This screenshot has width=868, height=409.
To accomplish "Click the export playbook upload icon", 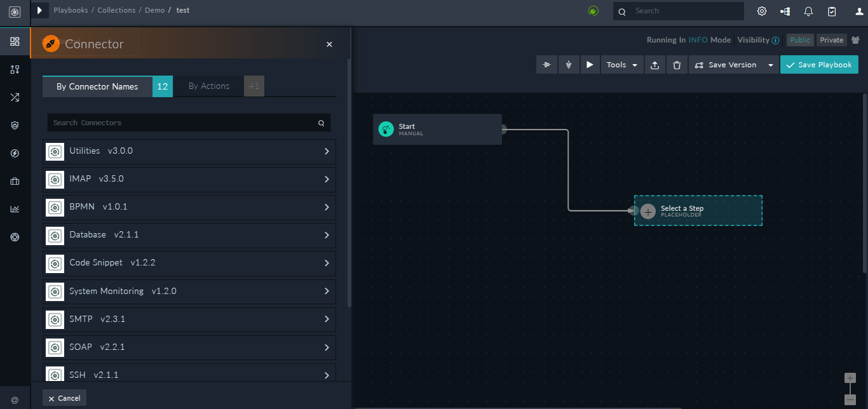I will (x=654, y=64).
